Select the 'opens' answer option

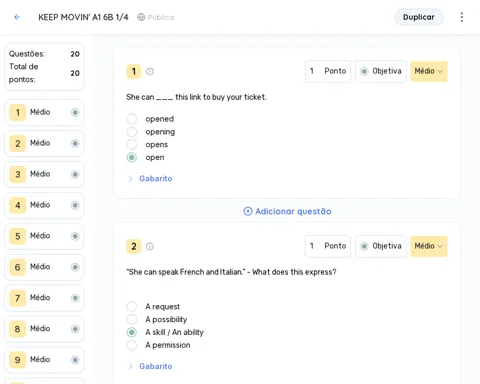click(132, 144)
